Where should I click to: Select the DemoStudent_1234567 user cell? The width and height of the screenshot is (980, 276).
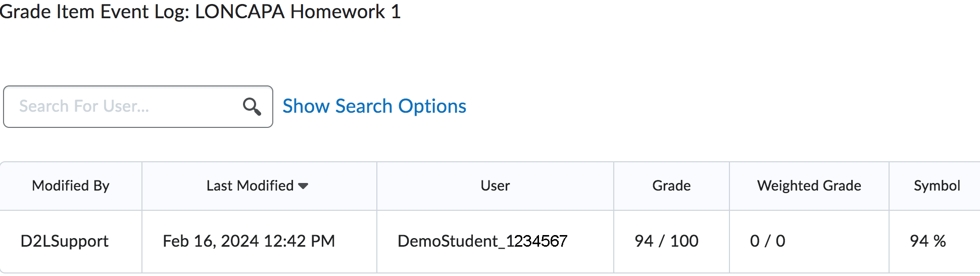(482, 241)
